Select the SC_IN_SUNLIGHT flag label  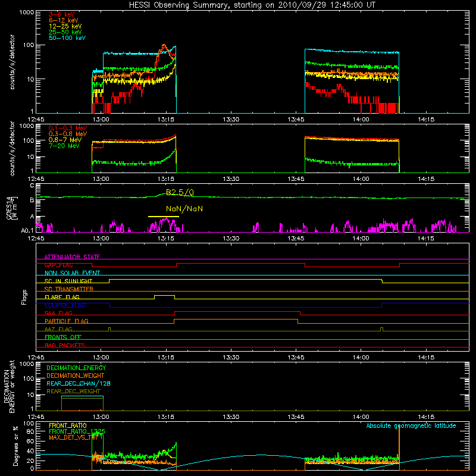(68, 281)
